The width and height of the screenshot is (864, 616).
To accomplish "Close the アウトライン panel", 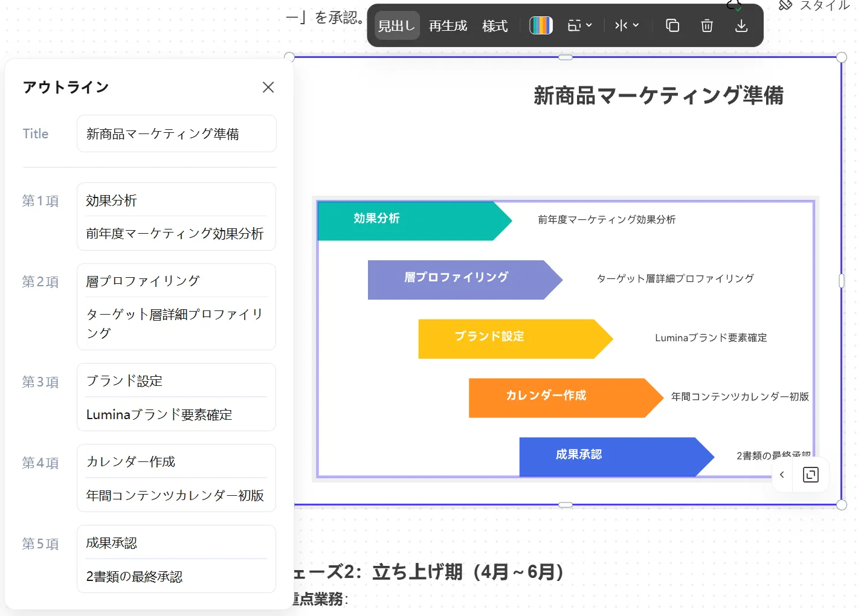I will click(268, 87).
